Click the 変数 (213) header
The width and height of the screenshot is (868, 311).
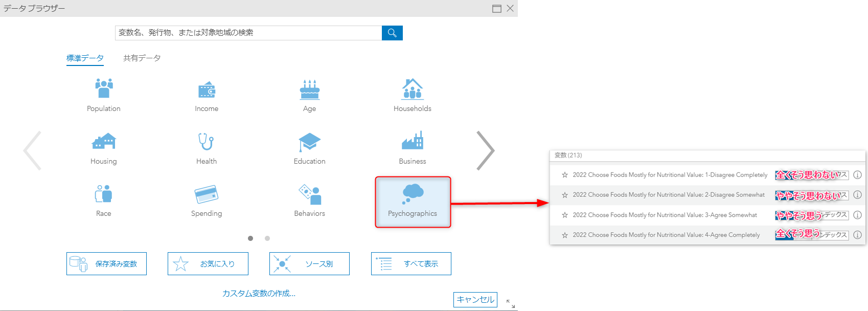pos(568,155)
